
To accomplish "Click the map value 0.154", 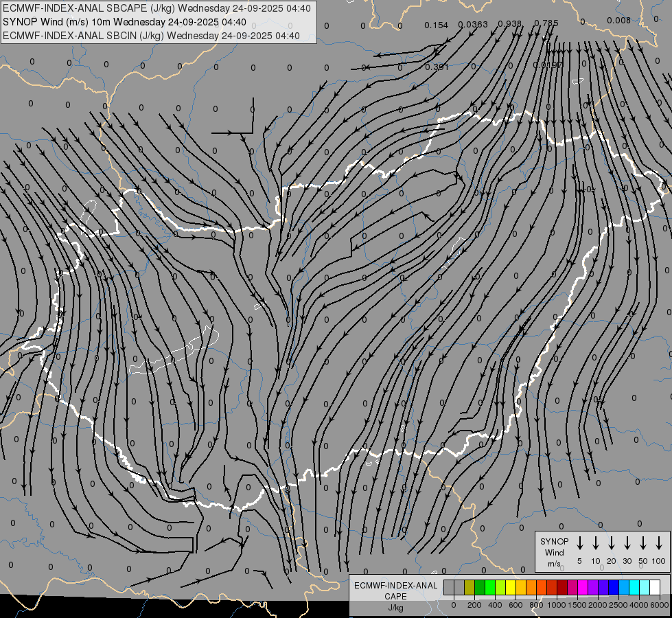I will pyautogui.click(x=437, y=25).
